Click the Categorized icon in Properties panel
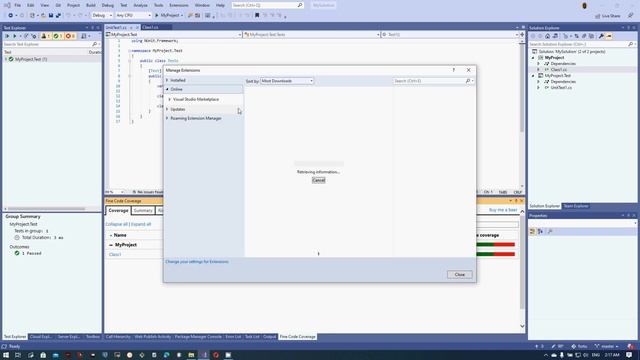Screen dimensions: 640x360 pos(532,231)
